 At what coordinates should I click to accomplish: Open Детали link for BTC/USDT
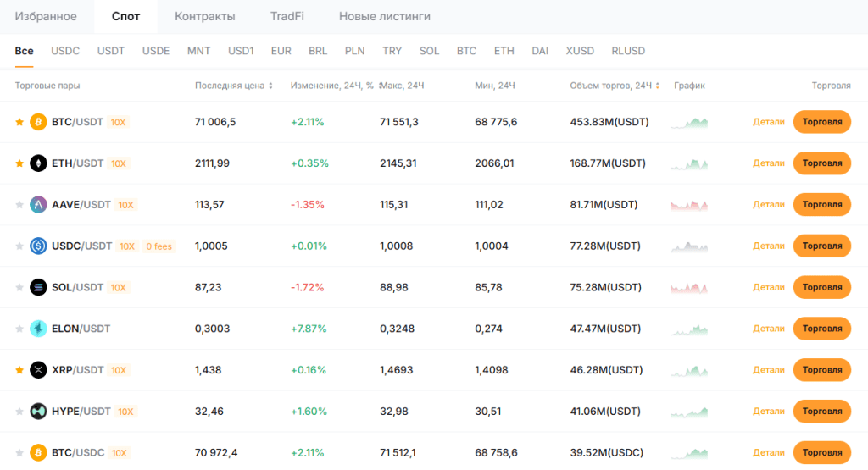click(768, 122)
